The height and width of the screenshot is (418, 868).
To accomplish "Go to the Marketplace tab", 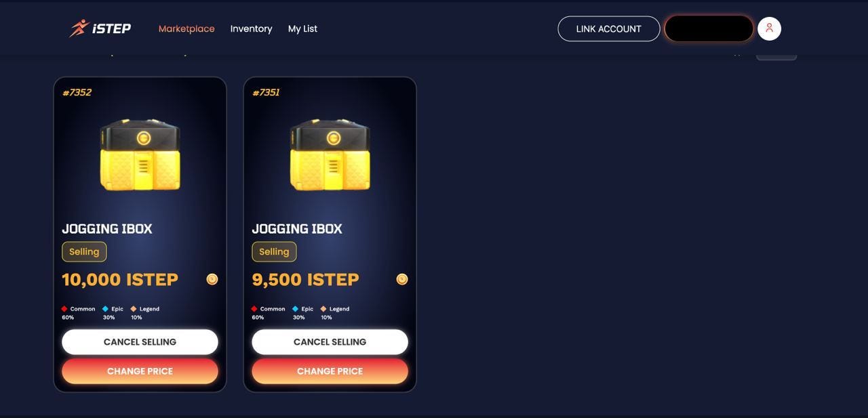I will pyautogui.click(x=186, y=28).
